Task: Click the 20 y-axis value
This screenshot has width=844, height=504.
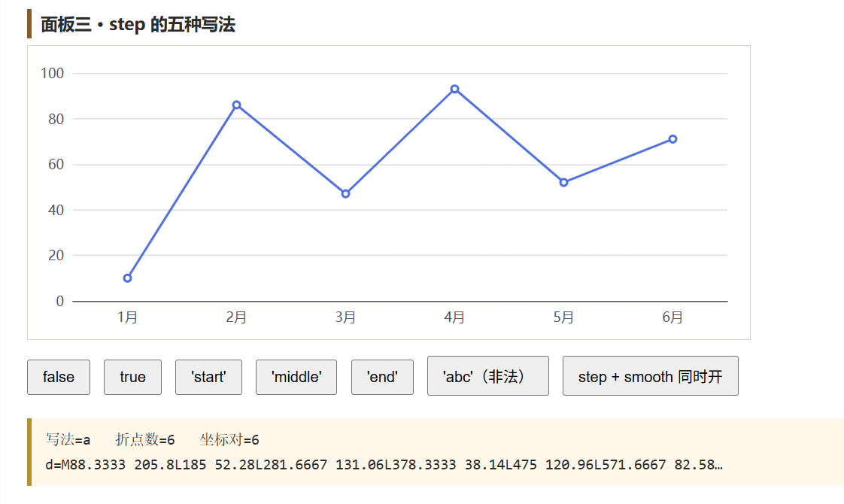Action: pyautogui.click(x=56, y=255)
